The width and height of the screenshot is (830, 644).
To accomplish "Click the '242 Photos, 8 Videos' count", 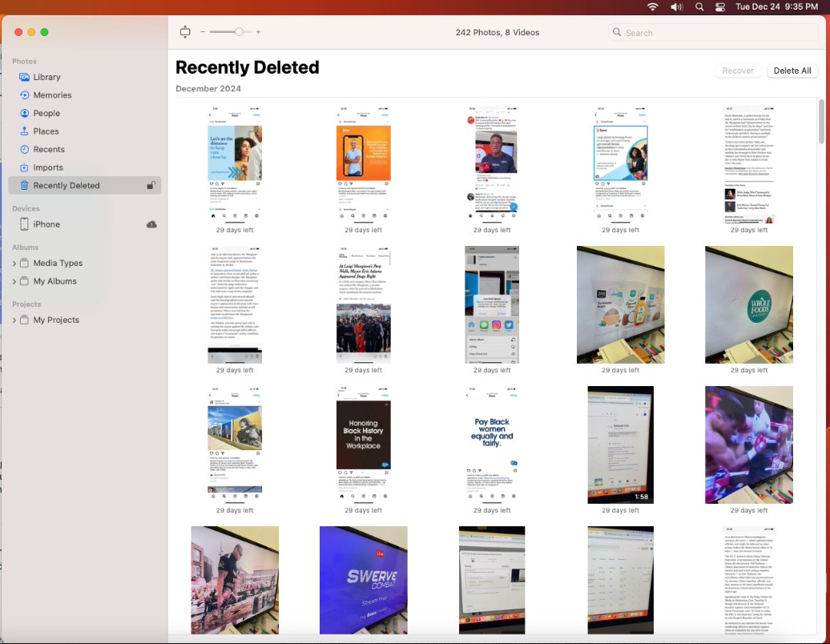I will point(497,32).
